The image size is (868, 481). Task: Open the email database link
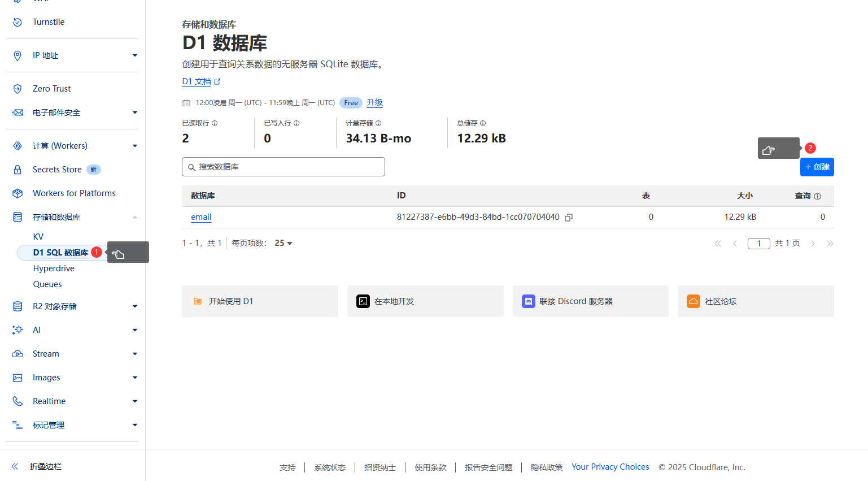(x=201, y=217)
